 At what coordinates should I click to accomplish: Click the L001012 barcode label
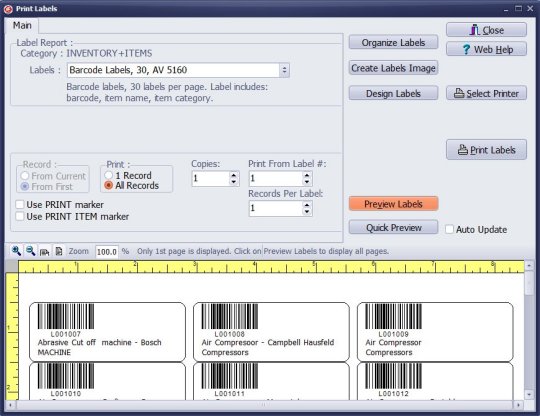(435, 381)
